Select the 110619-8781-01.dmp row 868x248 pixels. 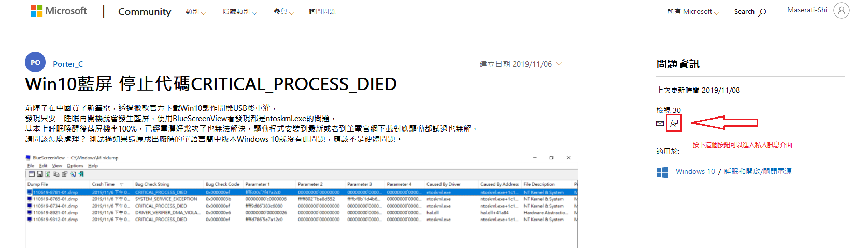pyautogui.click(x=301, y=192)
